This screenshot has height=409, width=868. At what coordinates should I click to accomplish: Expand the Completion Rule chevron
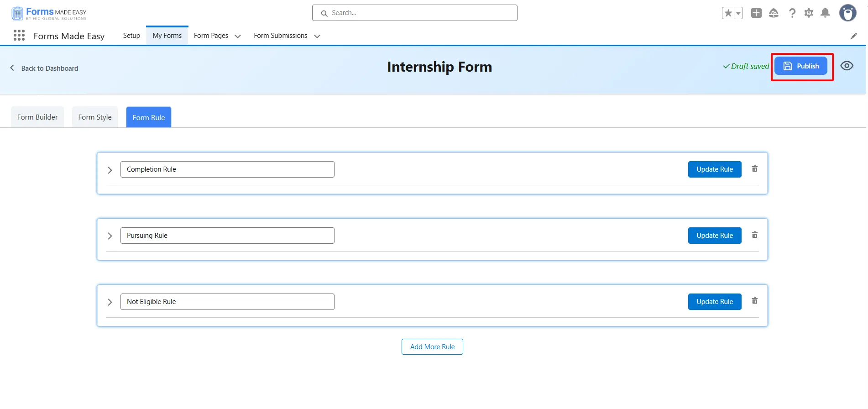110,170
